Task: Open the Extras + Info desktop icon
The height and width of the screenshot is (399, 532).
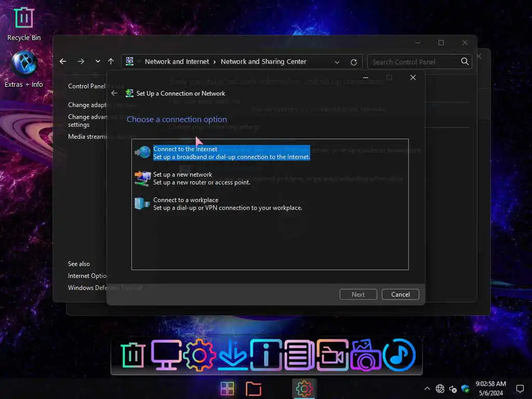Action: click(24, 69)
